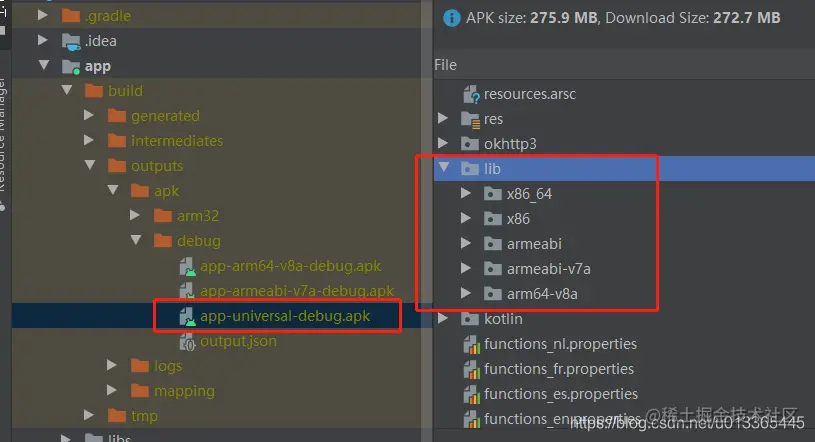Viewport: 815px width, 442px height.
Task: Expand the x86_64 folder arrow
Action: [466, 193]
